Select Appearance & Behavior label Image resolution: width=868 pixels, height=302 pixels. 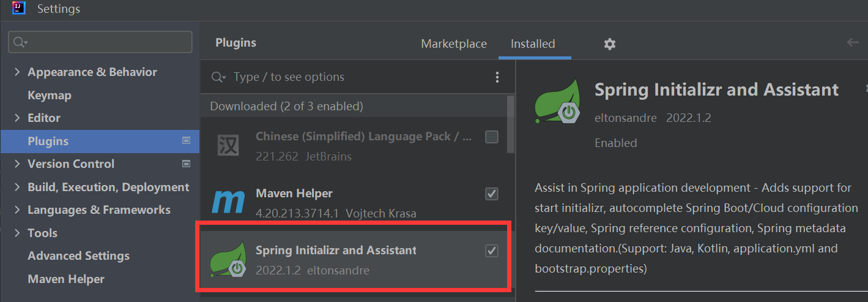[x=92, y=72]
